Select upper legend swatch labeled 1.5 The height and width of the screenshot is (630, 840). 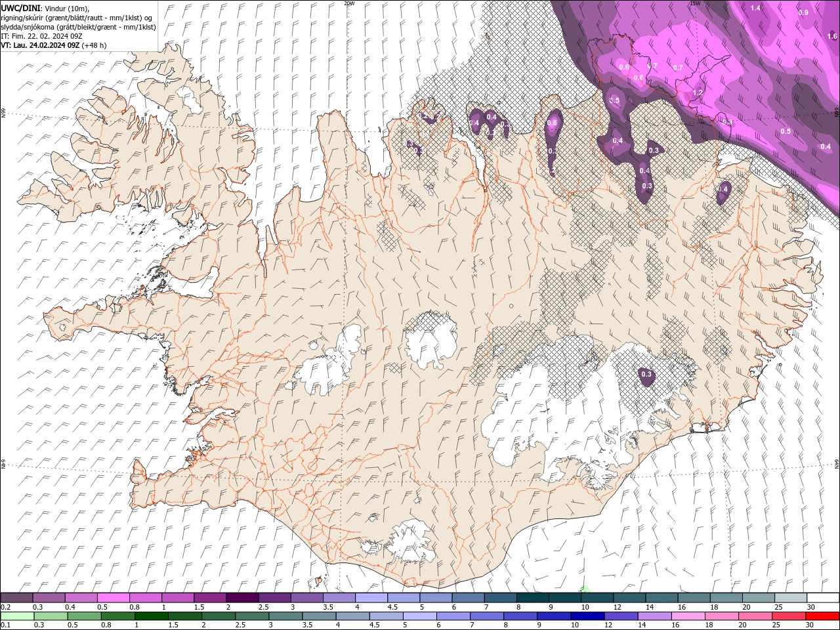[210, 598]
